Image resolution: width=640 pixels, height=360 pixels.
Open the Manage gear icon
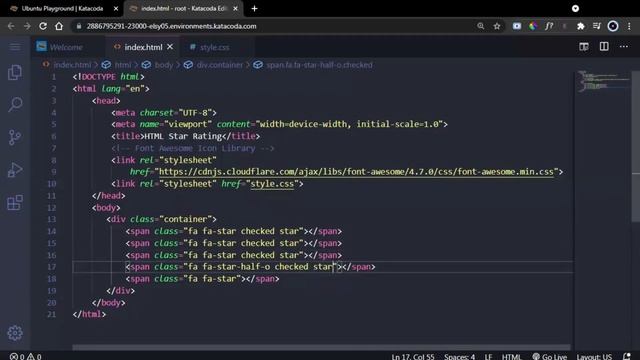pyautogui.click(x=15, y=333)
